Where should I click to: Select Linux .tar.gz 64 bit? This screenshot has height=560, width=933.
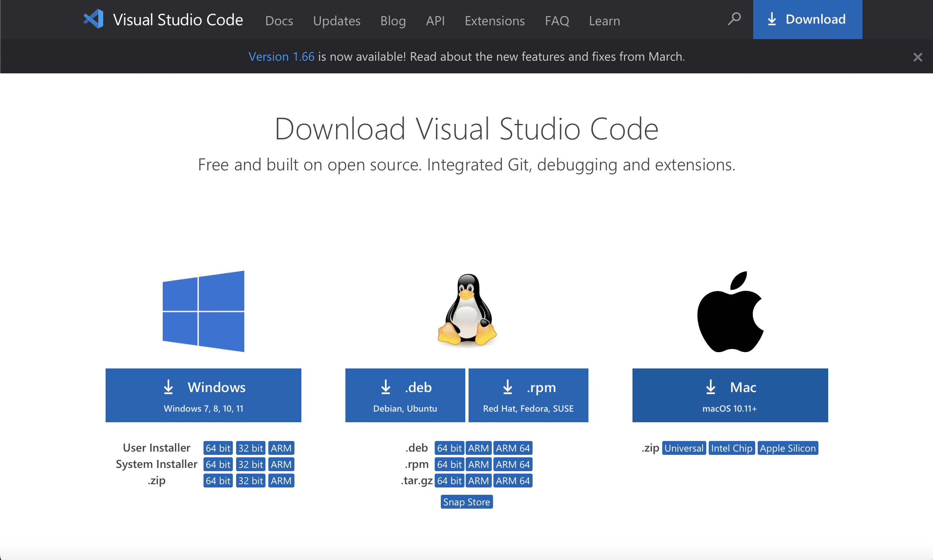pyautogui.click(x=449, y=481)
